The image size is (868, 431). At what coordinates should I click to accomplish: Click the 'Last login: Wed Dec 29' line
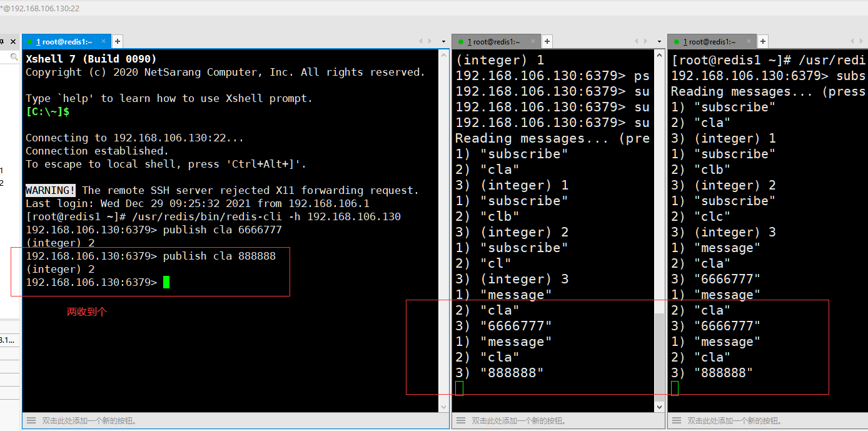tap(198, 203)
